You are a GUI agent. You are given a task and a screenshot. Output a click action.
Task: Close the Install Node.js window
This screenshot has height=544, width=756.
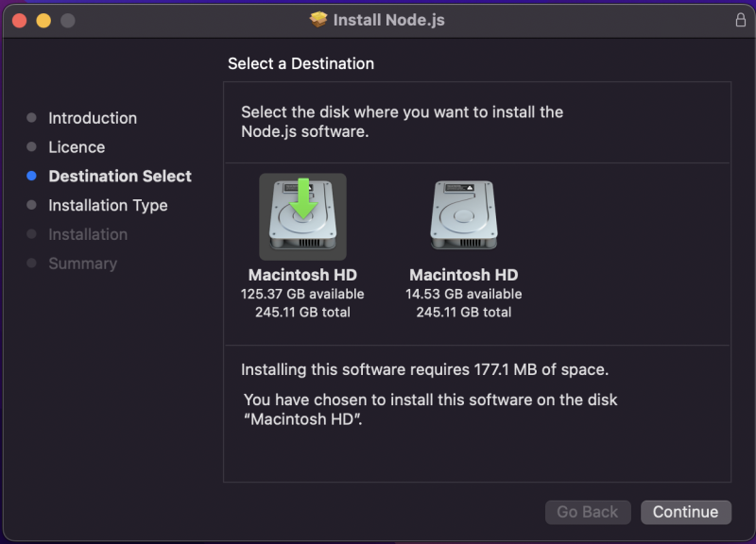click(x=19, y=20)
